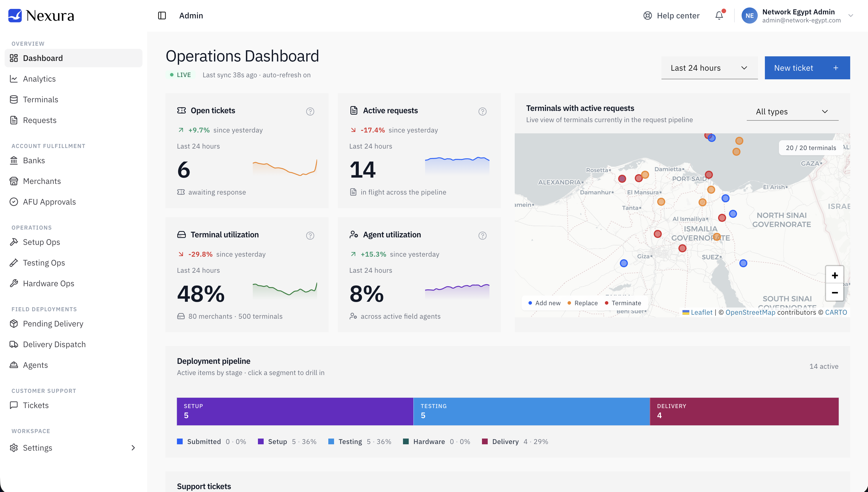Click the Setup segment of pipeline bar

pyautogui.click(x=295, y=411)
